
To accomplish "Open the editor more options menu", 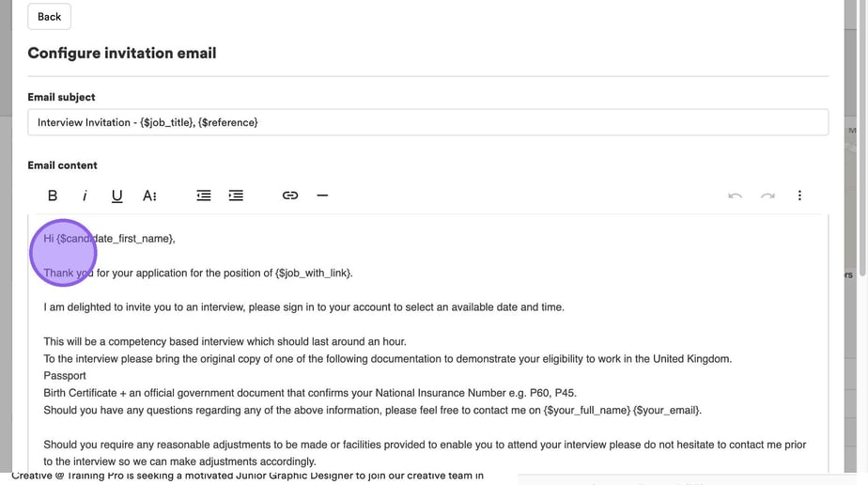I will [x=799, y=196].
